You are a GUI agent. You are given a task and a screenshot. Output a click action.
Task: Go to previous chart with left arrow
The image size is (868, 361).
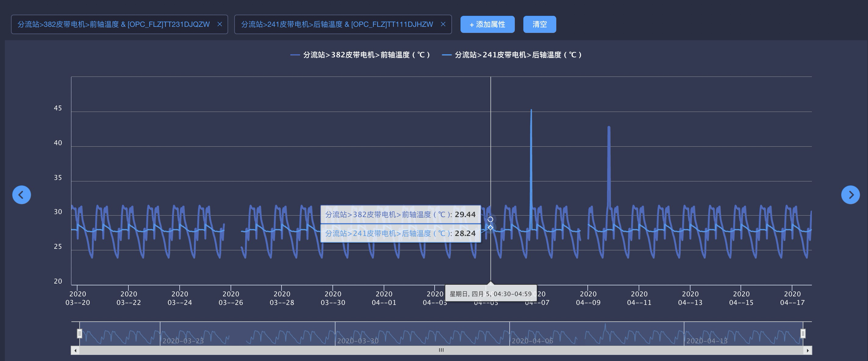click(x=22, y=195)
